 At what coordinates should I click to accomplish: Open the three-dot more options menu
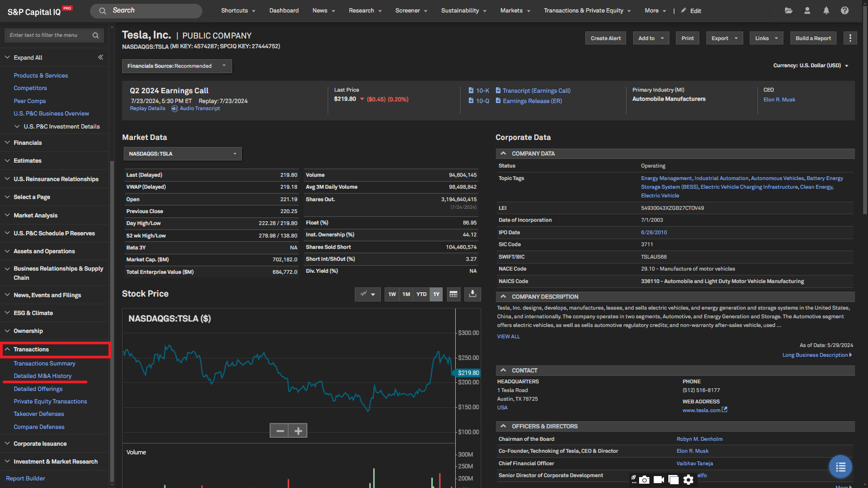click(x=850, y=38)
